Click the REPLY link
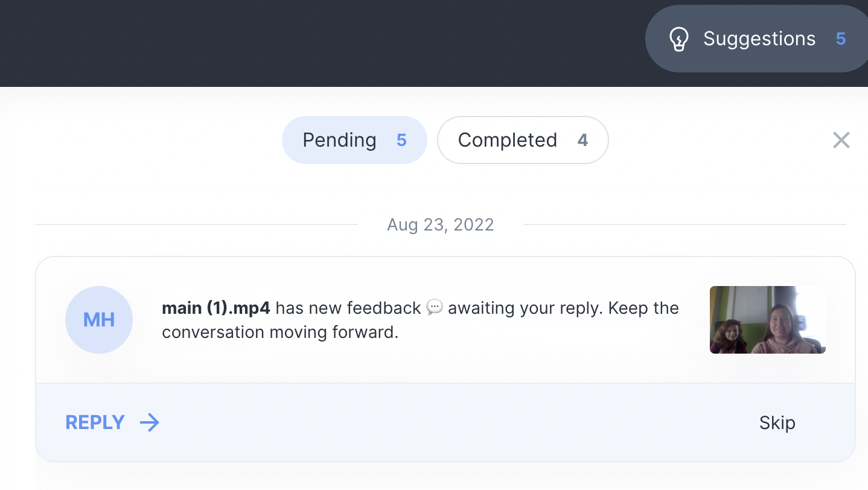 click(x=95, y=422)
